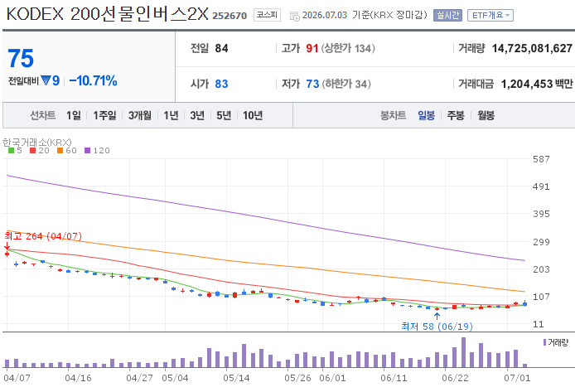Click the 실시간 real-time button
Screen dimensions: 575x392
(x=447, y=16)
